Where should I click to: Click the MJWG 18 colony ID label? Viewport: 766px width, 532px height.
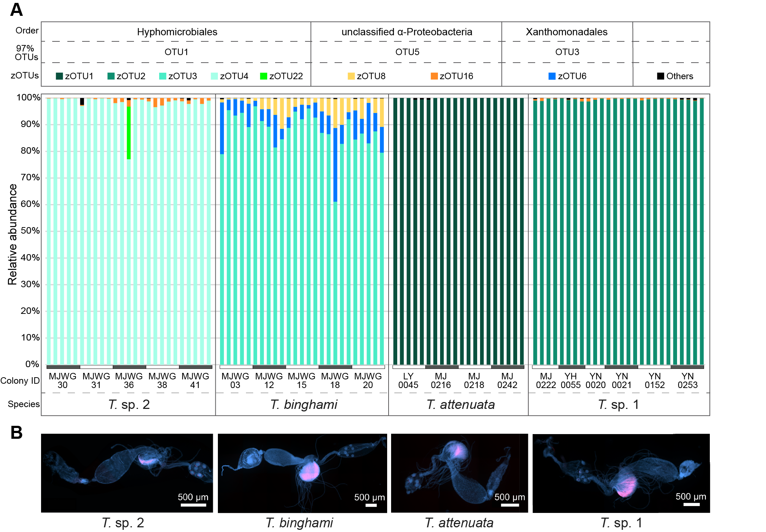(335, 380)
